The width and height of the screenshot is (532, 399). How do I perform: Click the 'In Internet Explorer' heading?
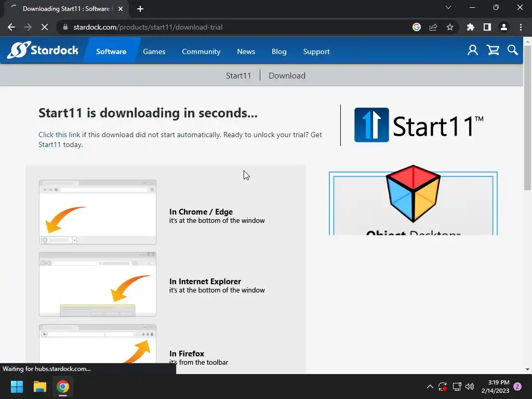(x=205, y=281)
